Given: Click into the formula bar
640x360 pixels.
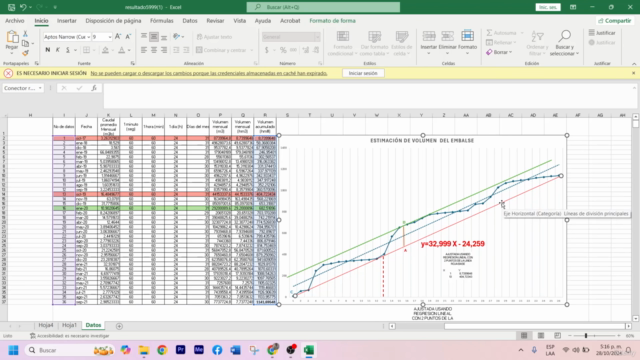Looking at the screenshot, I should (367, 95).
